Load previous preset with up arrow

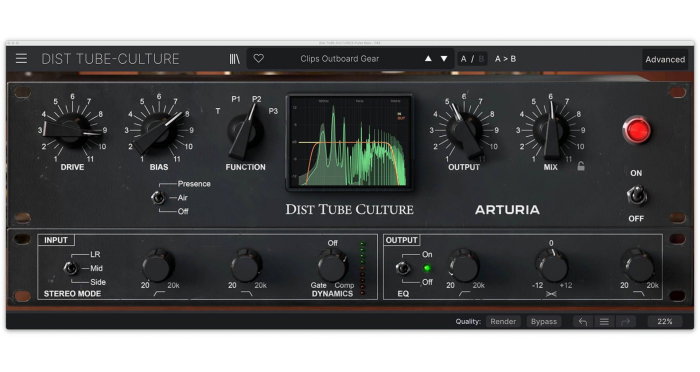(428, 59)
